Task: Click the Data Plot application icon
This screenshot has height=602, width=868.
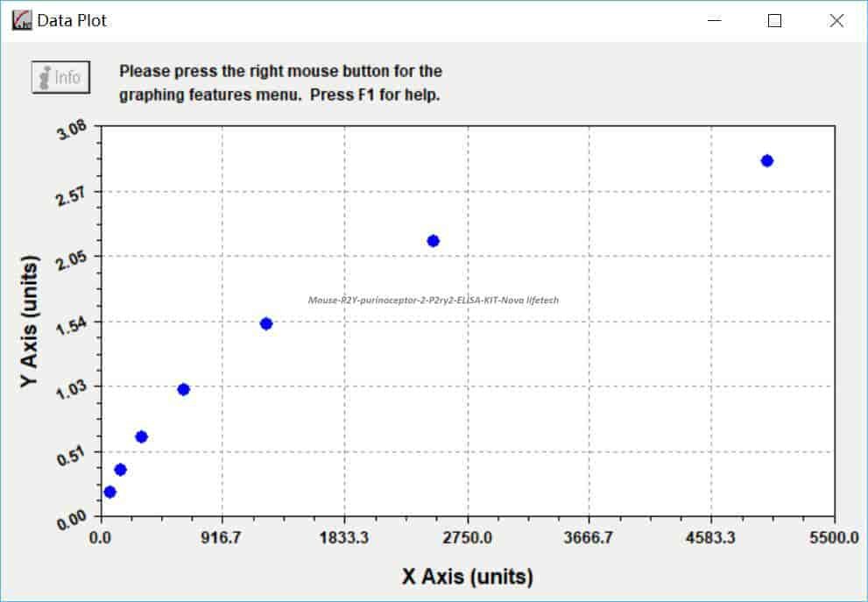Action: [22, 20]
